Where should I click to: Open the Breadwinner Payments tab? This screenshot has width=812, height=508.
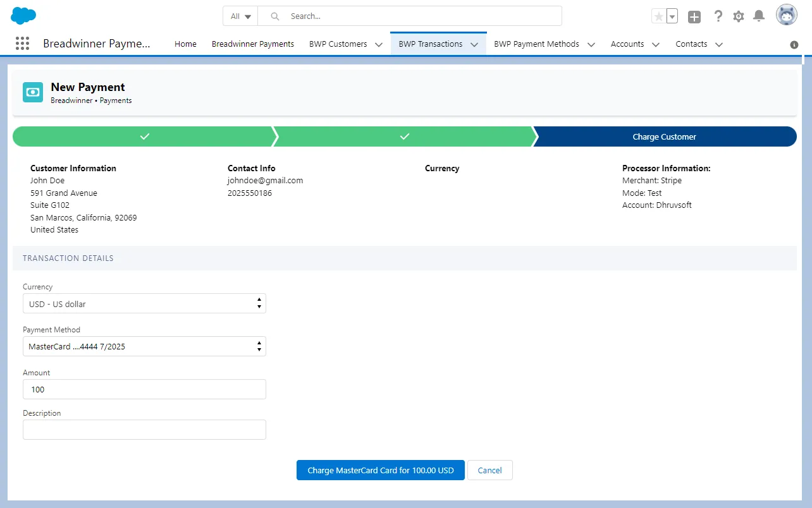[253, 44]
